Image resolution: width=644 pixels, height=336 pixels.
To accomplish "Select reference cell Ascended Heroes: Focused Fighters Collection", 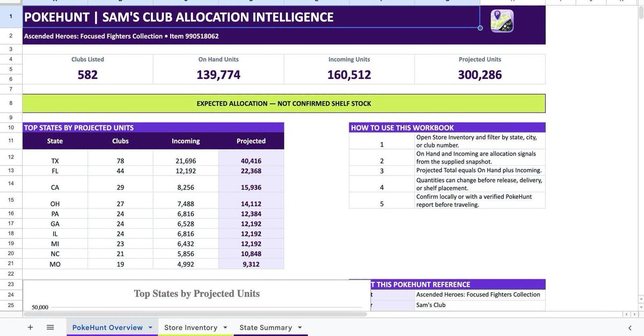I will click(480, 295).
